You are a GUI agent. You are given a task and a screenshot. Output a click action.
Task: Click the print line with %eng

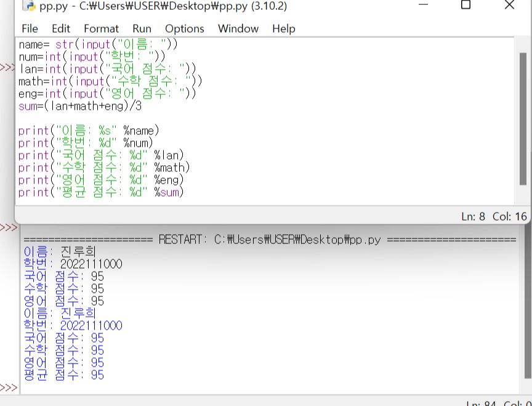click(x=101, y=180)
